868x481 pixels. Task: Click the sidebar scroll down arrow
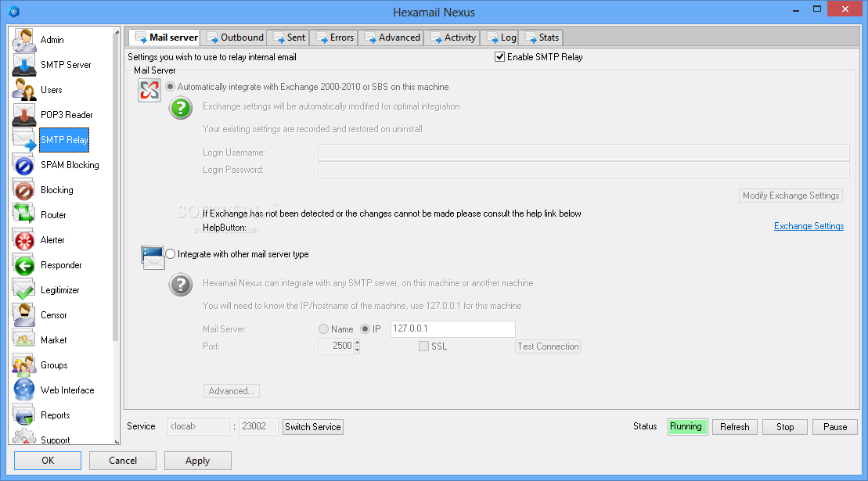pyautogui.click(x=117, y=441)
